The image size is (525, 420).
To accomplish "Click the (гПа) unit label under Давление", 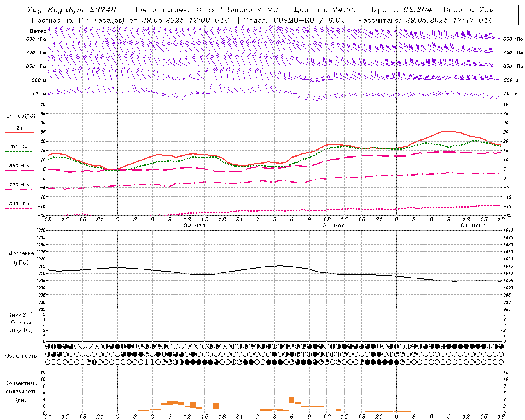I will coord(21,262).
